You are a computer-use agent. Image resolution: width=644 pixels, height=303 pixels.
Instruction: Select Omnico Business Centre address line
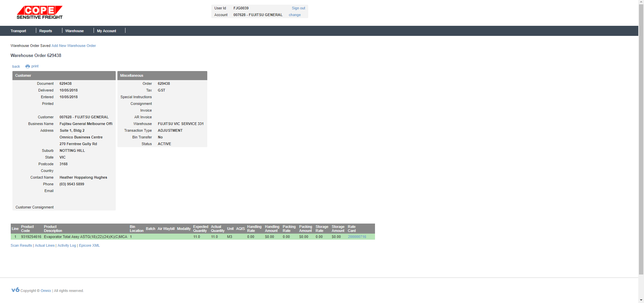pos(81,137)
